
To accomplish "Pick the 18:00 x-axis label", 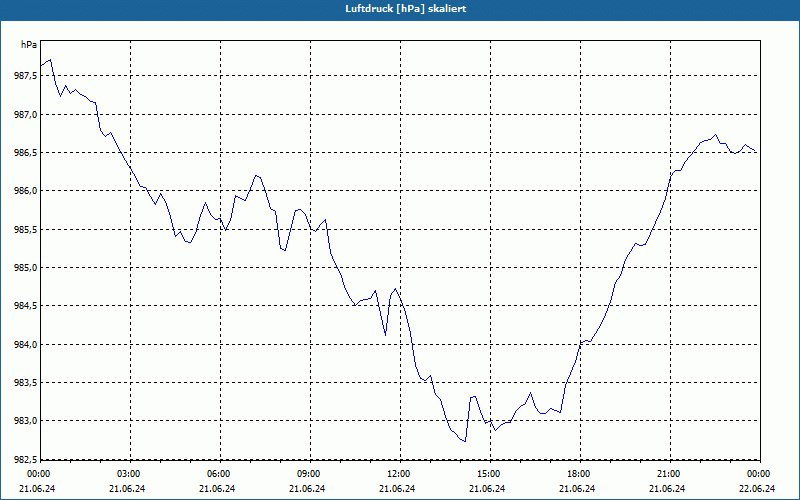I will coord(580,474).
